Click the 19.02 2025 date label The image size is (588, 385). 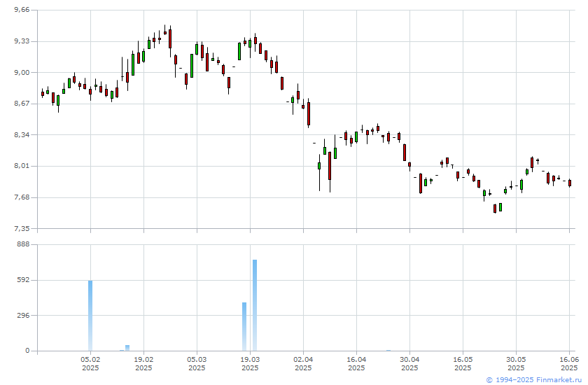pyautogui.click(x=143, y=363)
